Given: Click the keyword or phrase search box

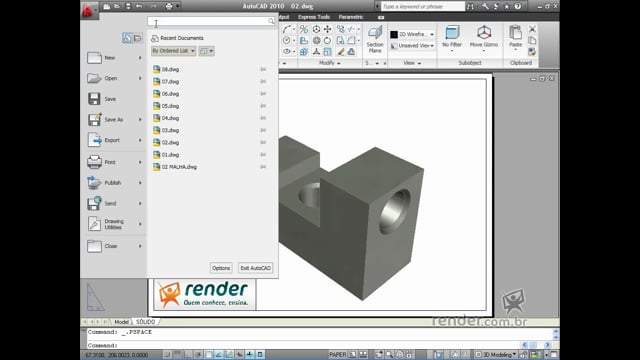Looking at the screenshot, I should tap(423, 7).
